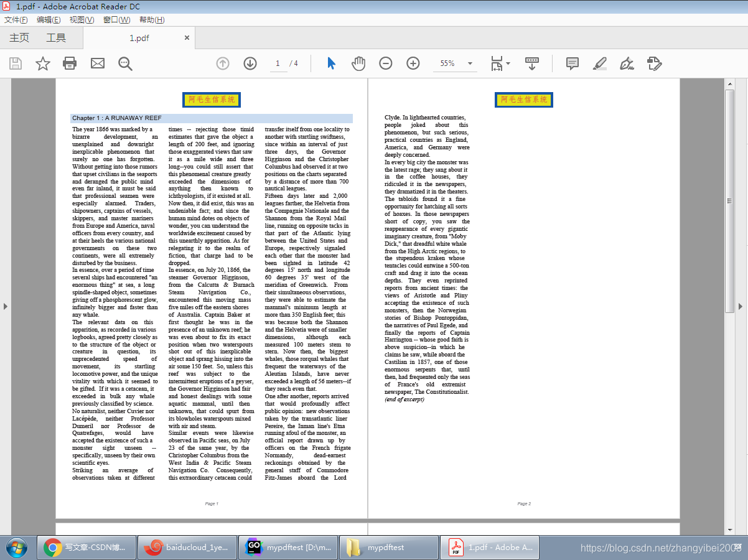Click the page number field
Screen dimensions: 748x560
point(278,63)
